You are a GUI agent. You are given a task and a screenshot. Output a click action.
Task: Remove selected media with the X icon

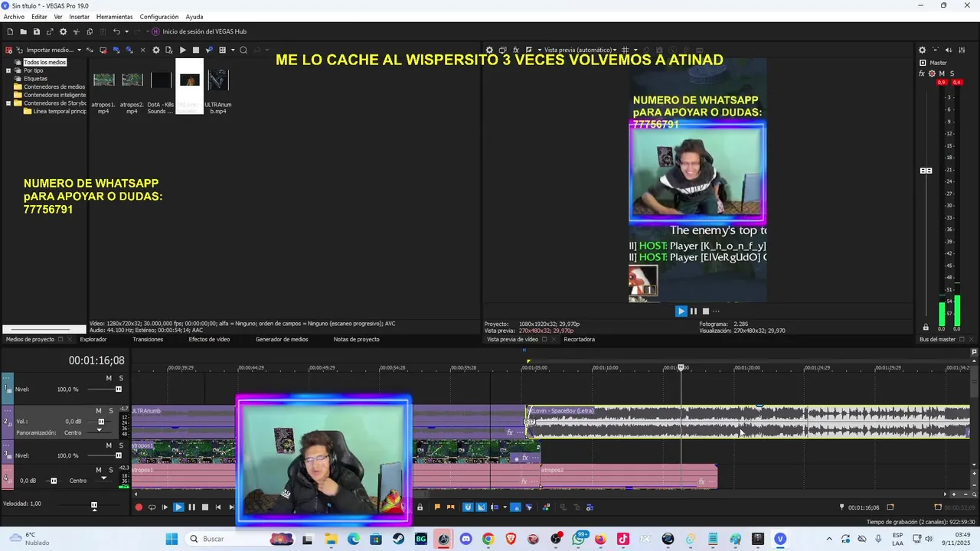(143, 50)
